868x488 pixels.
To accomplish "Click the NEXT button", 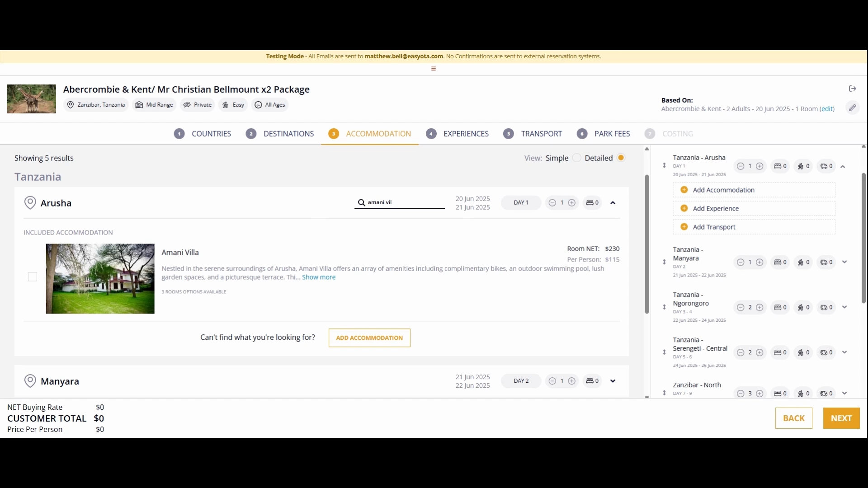I will click(x=841, y=418).
